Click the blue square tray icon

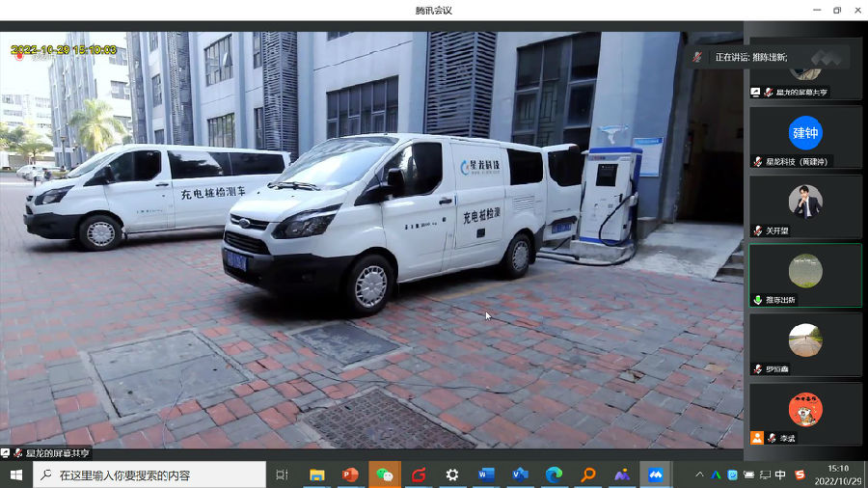(x=732, y=474)
